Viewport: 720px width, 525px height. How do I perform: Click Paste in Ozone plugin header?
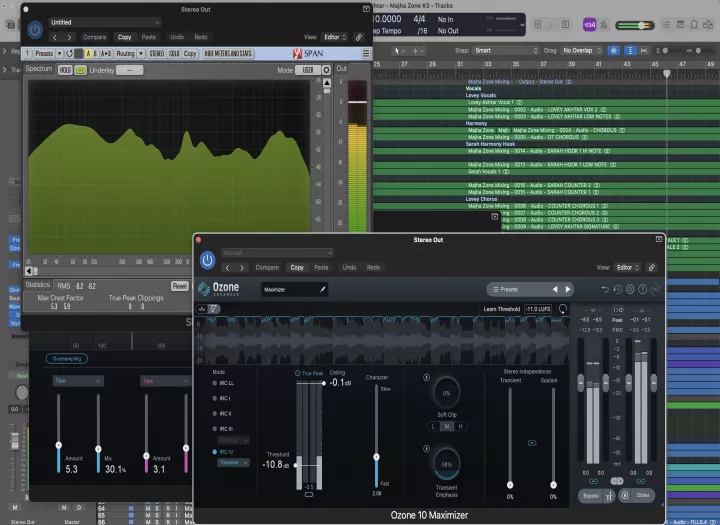coord(321,267)
